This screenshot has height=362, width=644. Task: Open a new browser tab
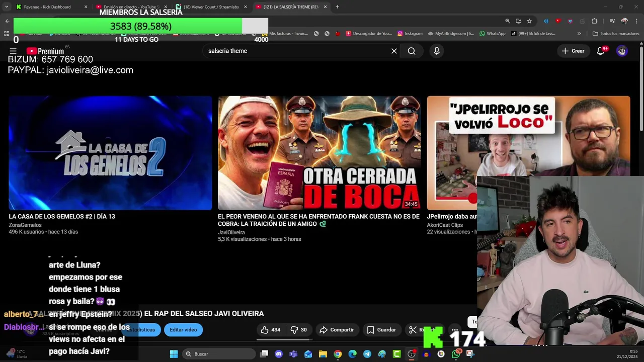[337, 7]
